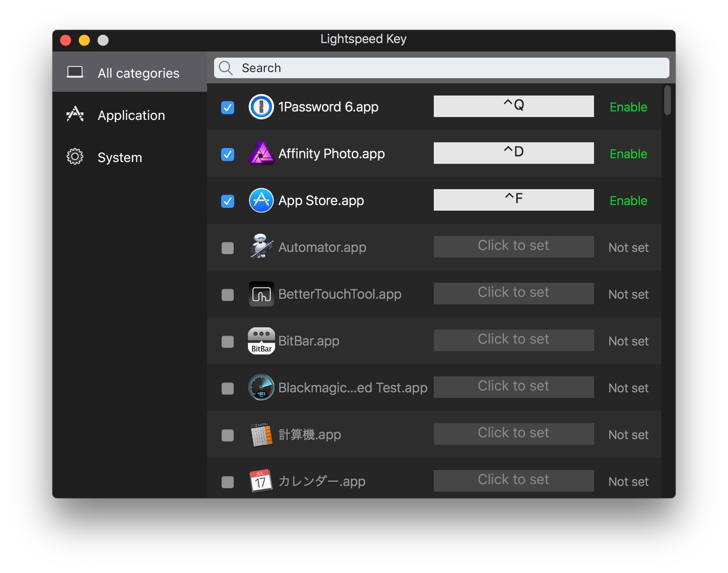Viewport: 728px width, 573px height.
Task: Click the Affinity Photo app icon
Action: (261, 154)
